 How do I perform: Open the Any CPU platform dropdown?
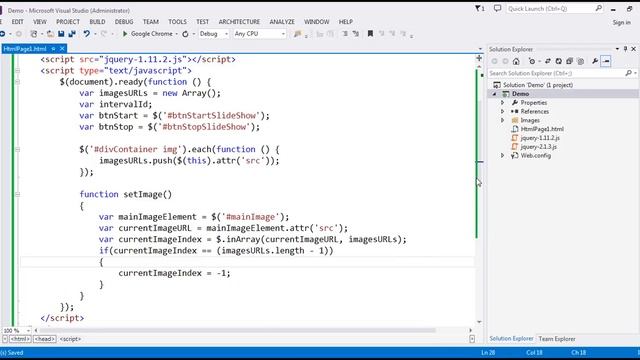point(283,34)
